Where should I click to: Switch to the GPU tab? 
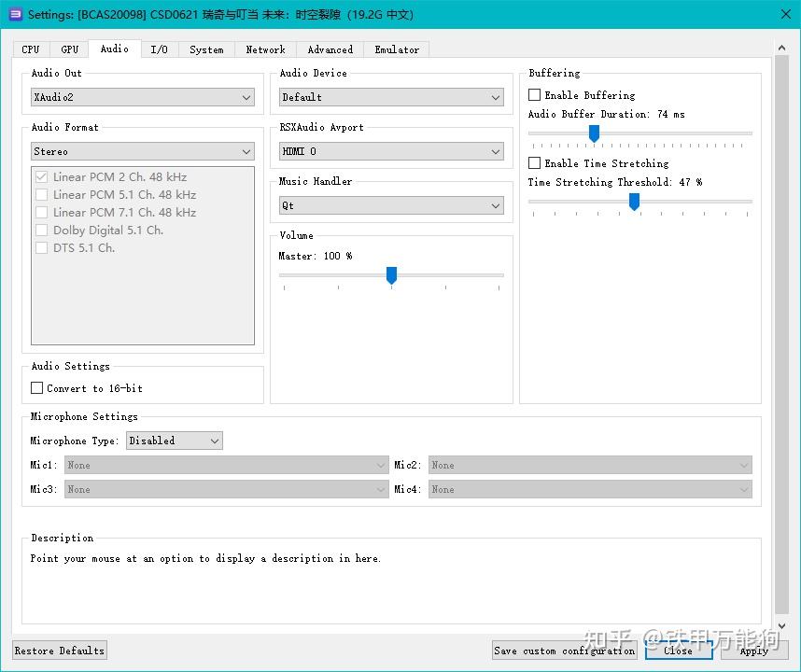pos(70,49)
